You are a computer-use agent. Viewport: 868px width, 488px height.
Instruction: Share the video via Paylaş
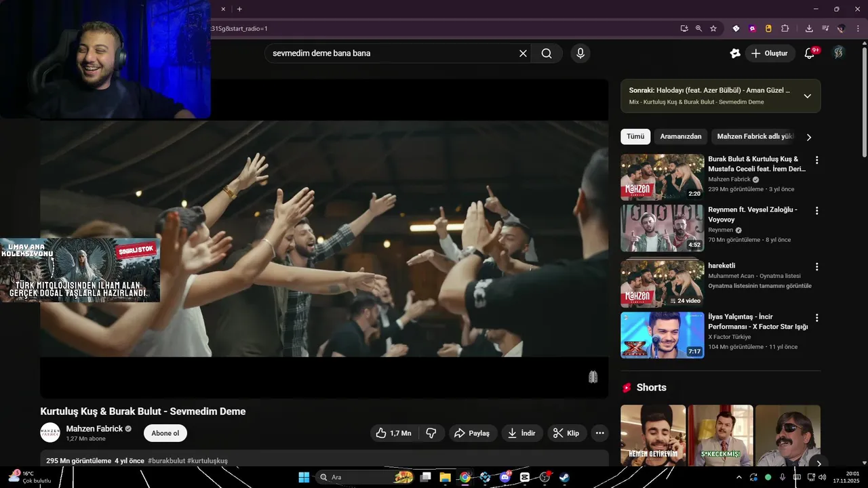pos(473,433)
